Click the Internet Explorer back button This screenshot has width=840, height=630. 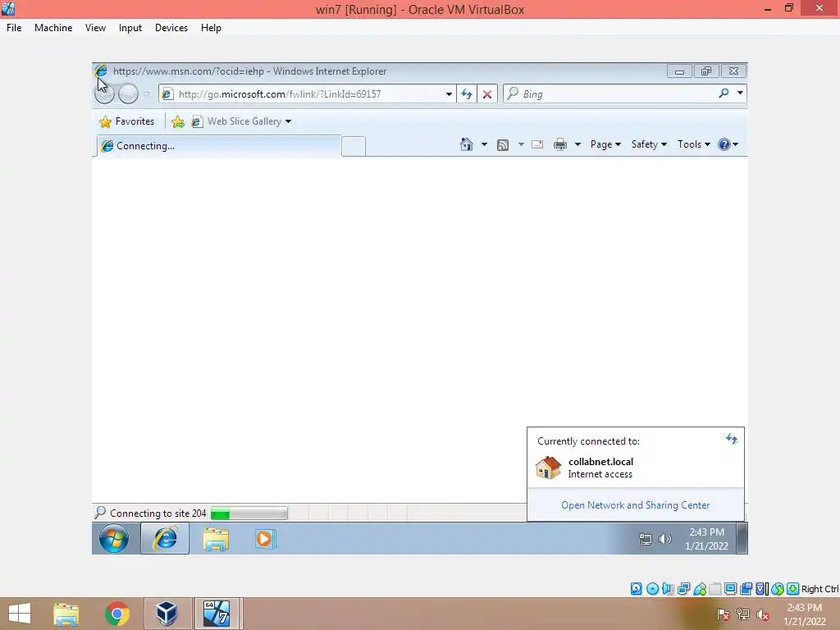pos(104,94)
